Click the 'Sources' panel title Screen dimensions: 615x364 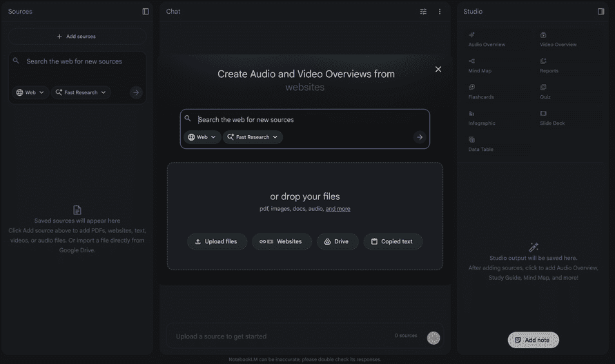(20, 11)
